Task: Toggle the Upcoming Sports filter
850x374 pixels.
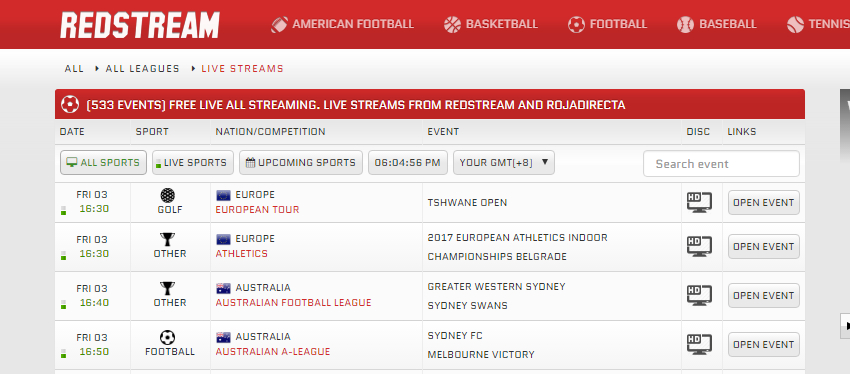Action: tap(301, 163)
